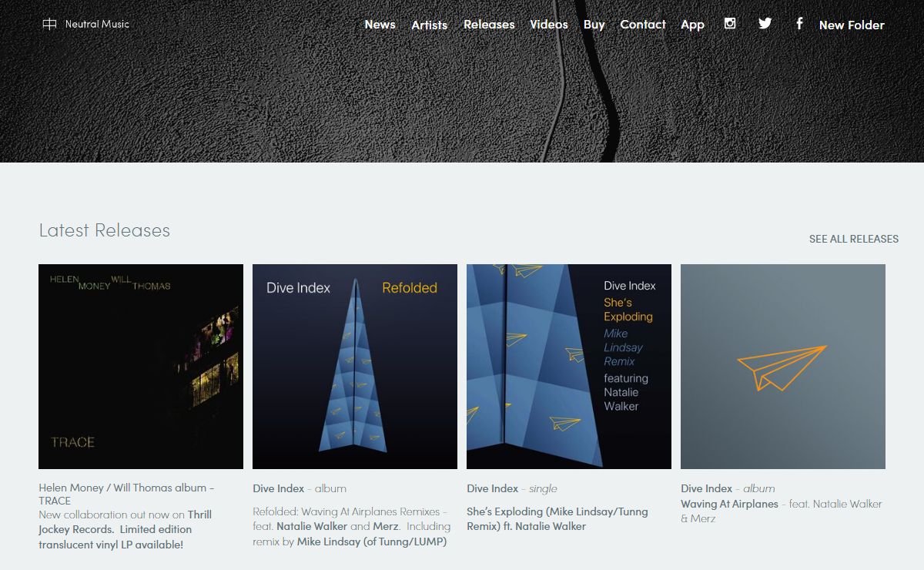The width and height of the screenshot is (924, 570).
Task: Open the Waving At Airplanes title link
Action: pos(729,504)
